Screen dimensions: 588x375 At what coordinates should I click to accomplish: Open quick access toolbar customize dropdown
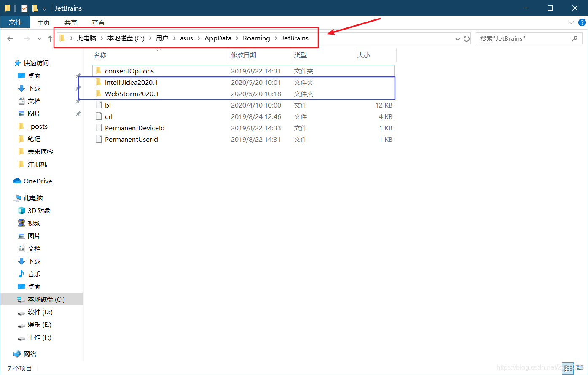(x=45, y=9)
